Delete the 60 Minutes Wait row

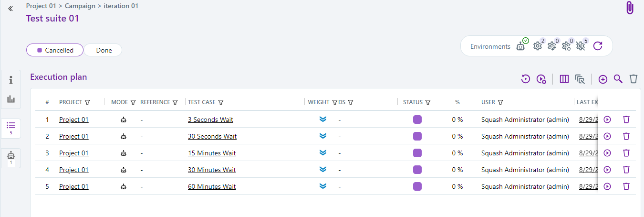pyautogui.click(x=626, y=186)
